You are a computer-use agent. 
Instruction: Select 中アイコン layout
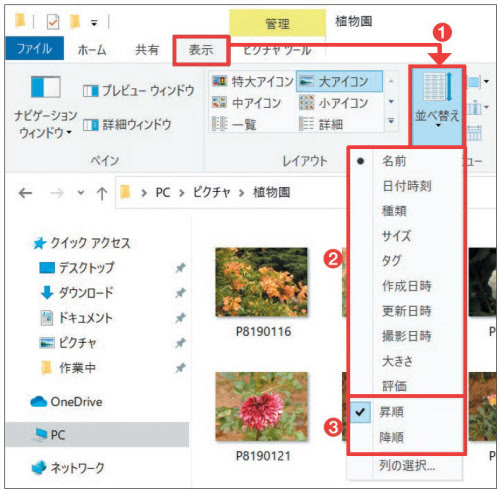(247, 103)
